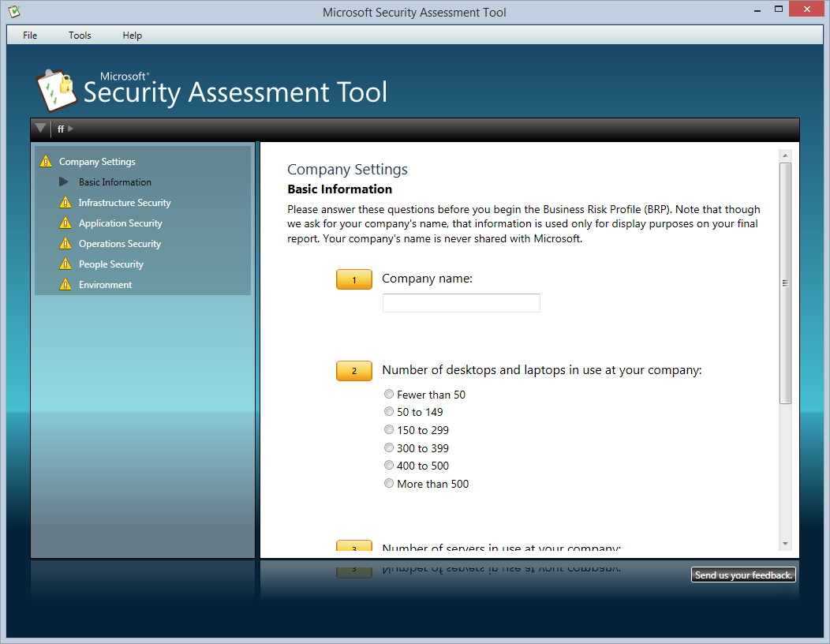Expand the arrow next to 'ff' profile
The width and height of the screenshot is (830, 644).
click(x=71, y=129)
